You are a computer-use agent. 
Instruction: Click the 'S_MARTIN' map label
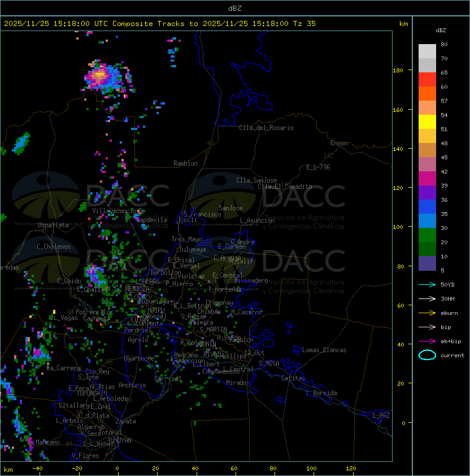click(213, 330)
